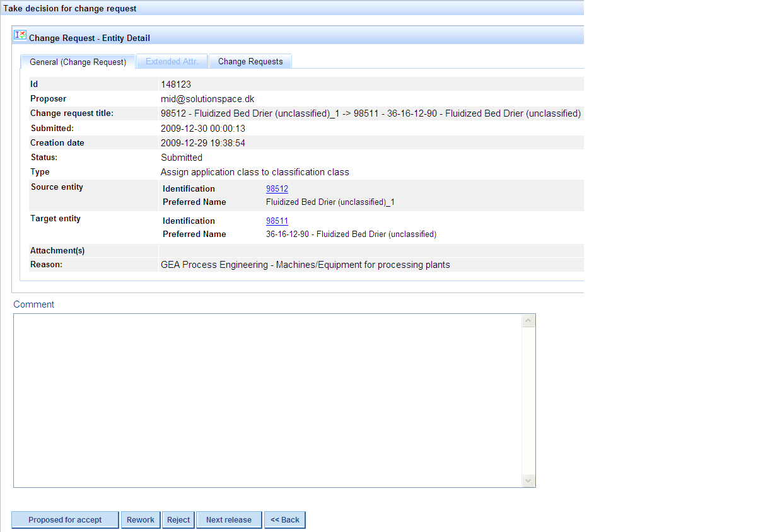Click the comment box scroll up arrow
This screenshot has height=532, width=763.
(x=528, y=321)
